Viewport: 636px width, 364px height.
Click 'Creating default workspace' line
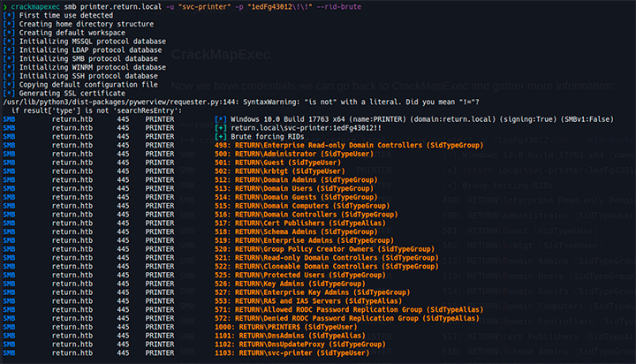coord(72,33)
